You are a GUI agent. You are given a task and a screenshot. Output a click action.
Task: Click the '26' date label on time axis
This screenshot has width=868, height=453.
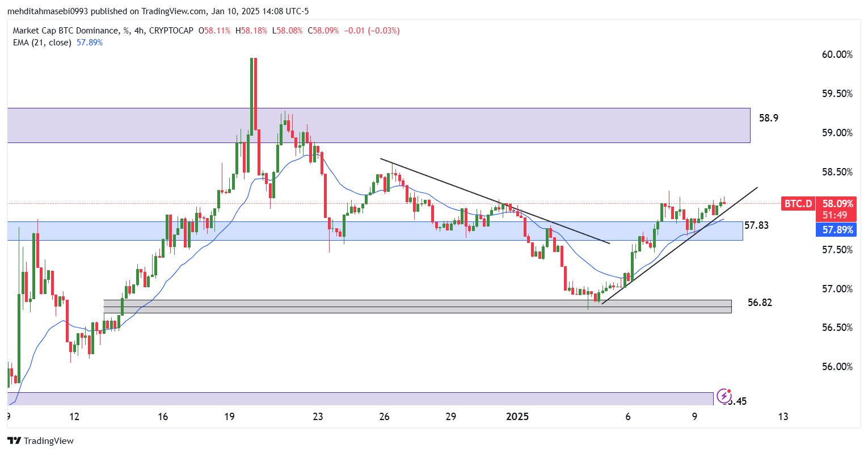(x=385, y=417)
